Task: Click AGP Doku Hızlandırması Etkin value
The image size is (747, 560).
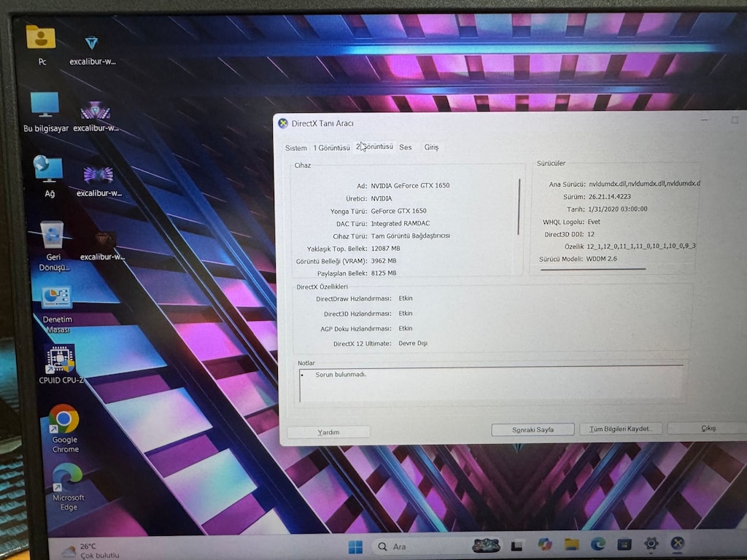Action: pyautogui.click(x=406, y=328)
